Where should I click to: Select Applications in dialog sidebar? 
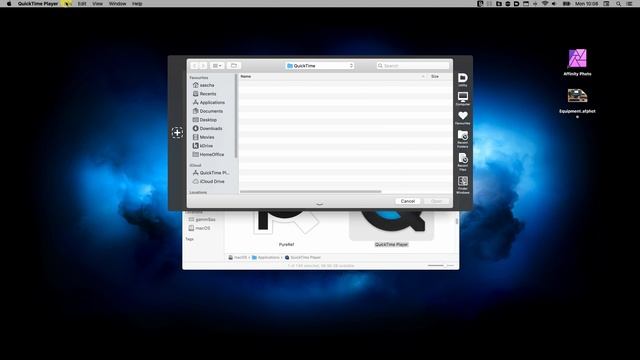point(211,102)
